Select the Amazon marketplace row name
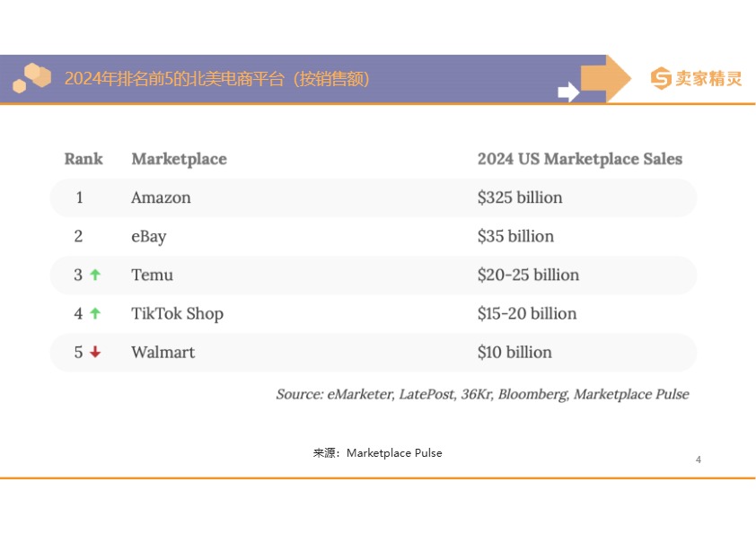The image size is (756, 534). 161,197
